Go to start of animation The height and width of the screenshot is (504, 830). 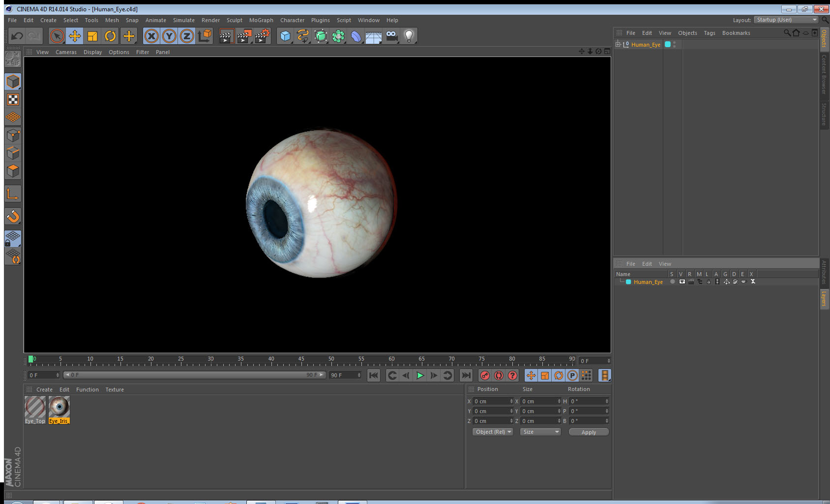point(374,376)
